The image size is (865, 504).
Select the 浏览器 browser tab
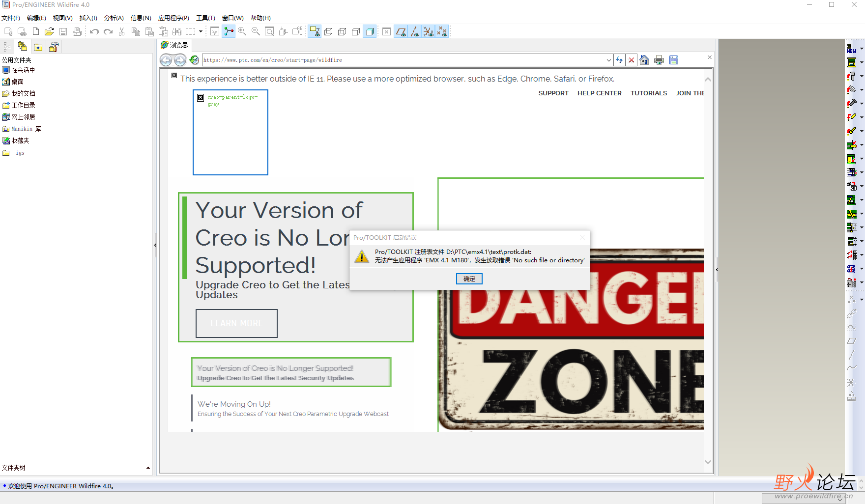174,45
